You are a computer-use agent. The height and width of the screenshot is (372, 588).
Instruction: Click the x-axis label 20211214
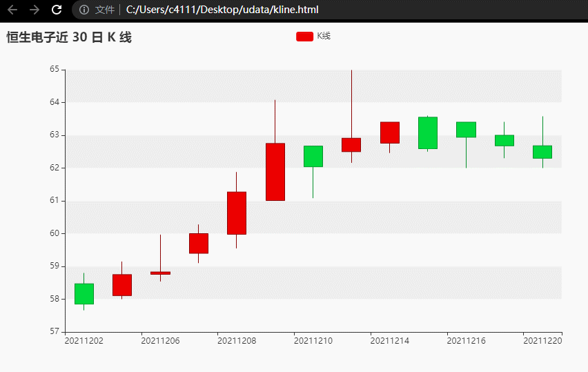(390, 341)
